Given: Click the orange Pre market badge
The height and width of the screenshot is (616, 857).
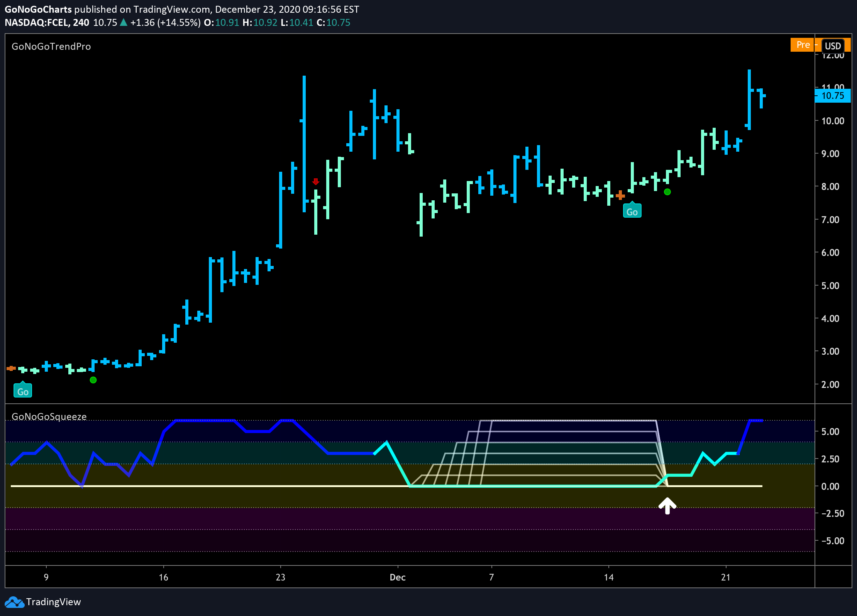Looking at the screenshot, I should [803, 45].
